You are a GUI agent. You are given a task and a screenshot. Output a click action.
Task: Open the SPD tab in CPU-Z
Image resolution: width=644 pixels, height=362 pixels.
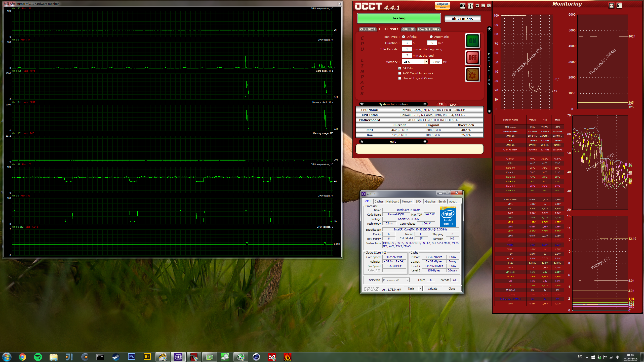(x=418, y=202)
